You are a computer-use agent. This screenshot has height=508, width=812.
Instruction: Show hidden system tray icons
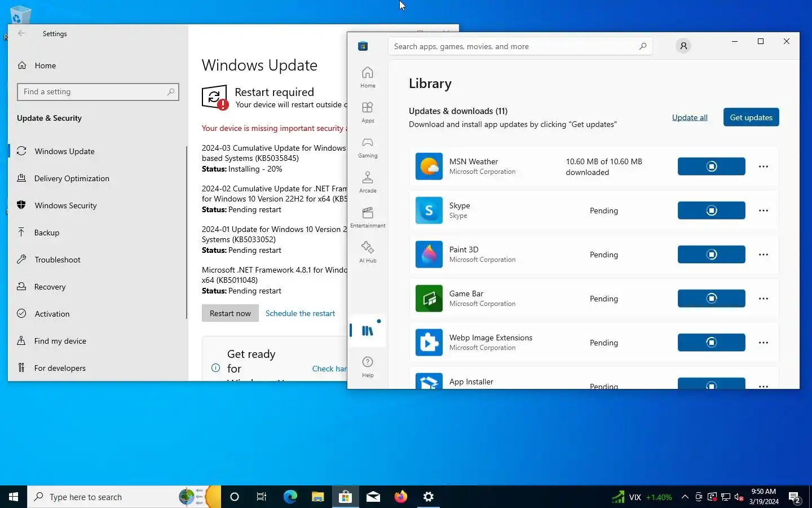(685, 497)
